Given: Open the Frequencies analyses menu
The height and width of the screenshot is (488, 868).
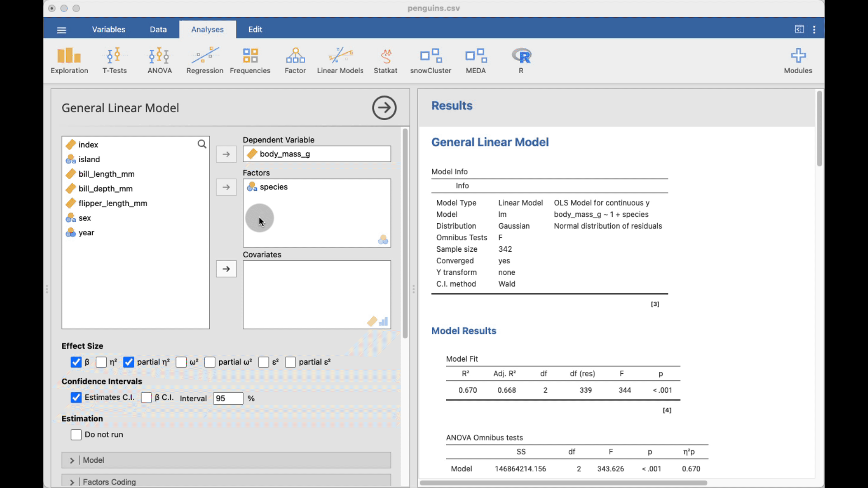Looking at the screenshot, I should [250, 61].
